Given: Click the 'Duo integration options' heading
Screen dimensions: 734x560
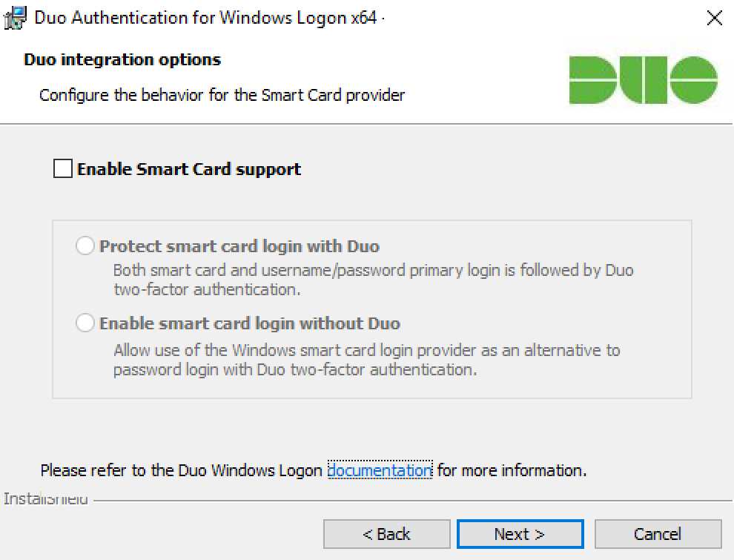Looking at the screenshot, I should 122,59.
